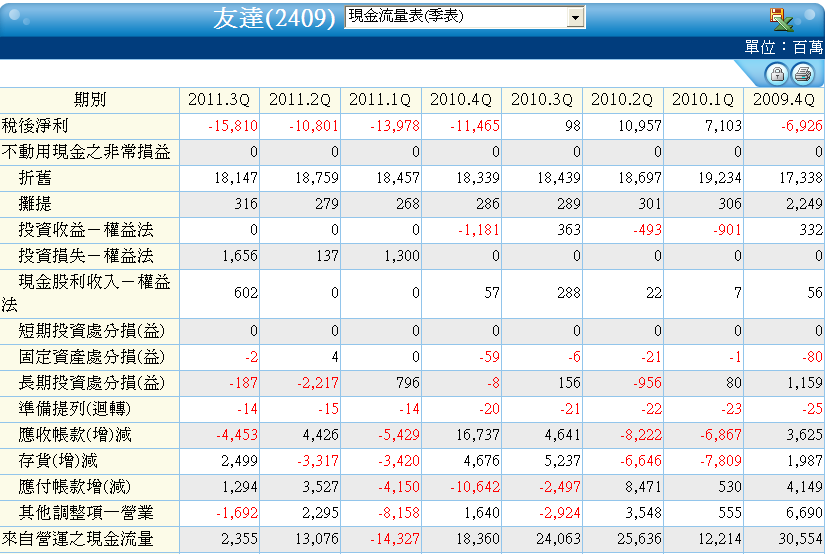Click the -7,809 inventory value

720,461
